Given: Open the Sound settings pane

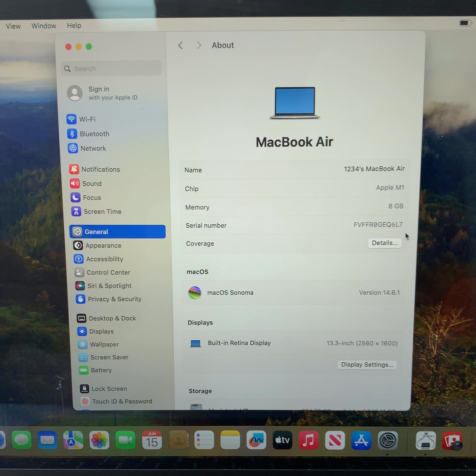Looking at the screenshot, I should click(x=86, y=183).
